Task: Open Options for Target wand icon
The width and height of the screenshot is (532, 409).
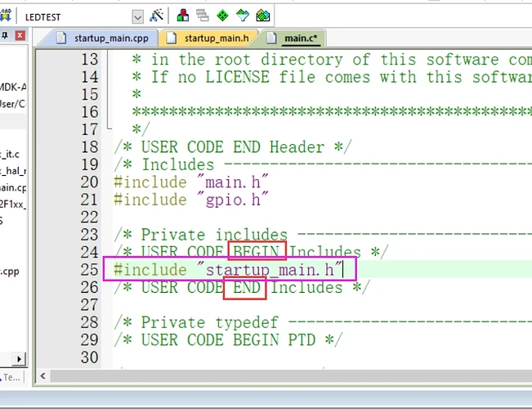Action: point(156,16)
